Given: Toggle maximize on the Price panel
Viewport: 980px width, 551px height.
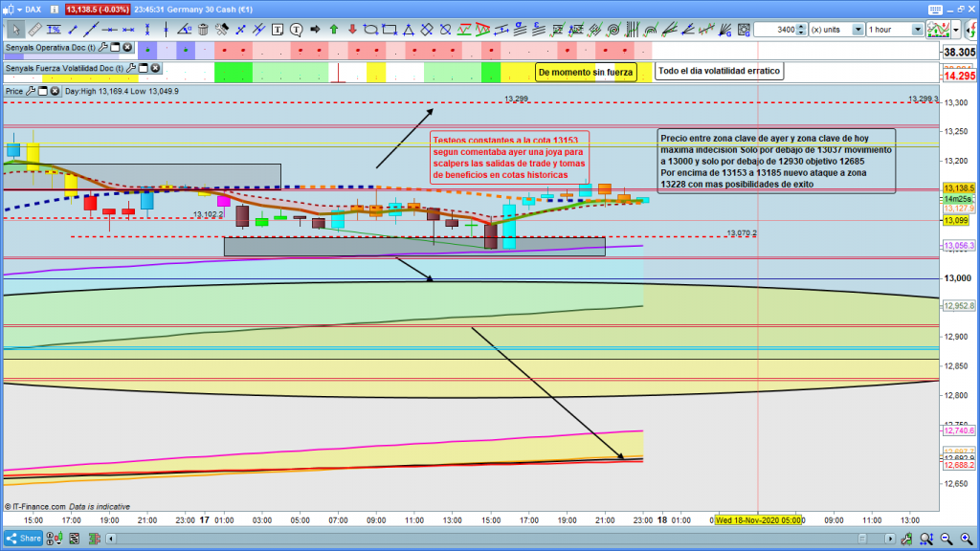Looking at the screenshot, I should tap(44, 91).
